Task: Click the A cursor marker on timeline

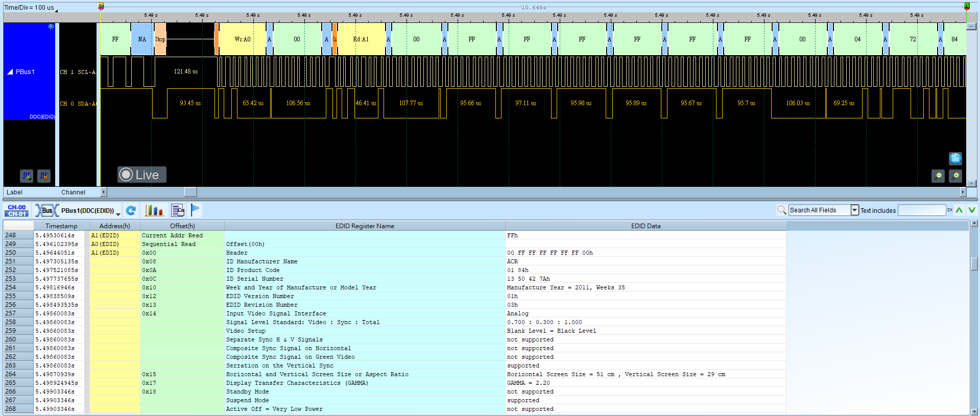Action: click(x=966, y=7)
